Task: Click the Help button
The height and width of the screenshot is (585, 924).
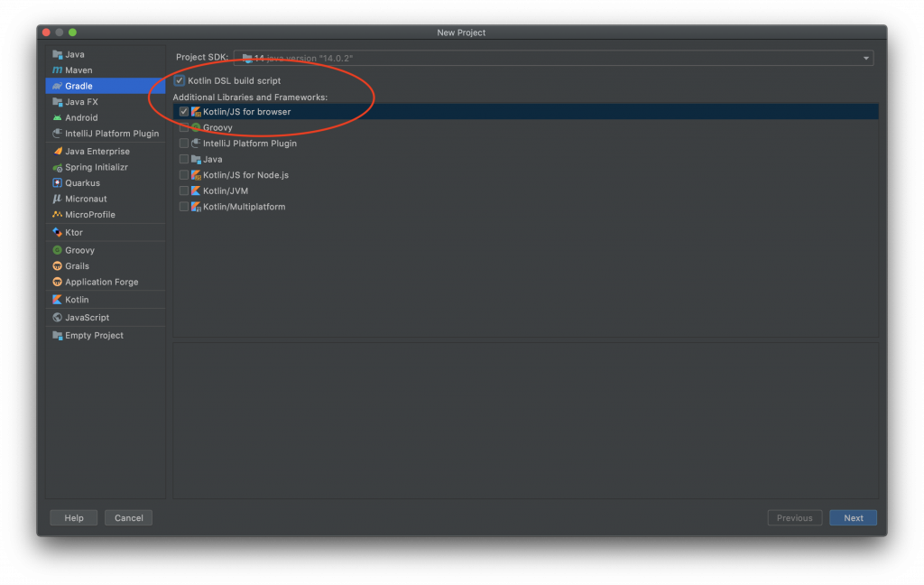Action: click(74, 518)
